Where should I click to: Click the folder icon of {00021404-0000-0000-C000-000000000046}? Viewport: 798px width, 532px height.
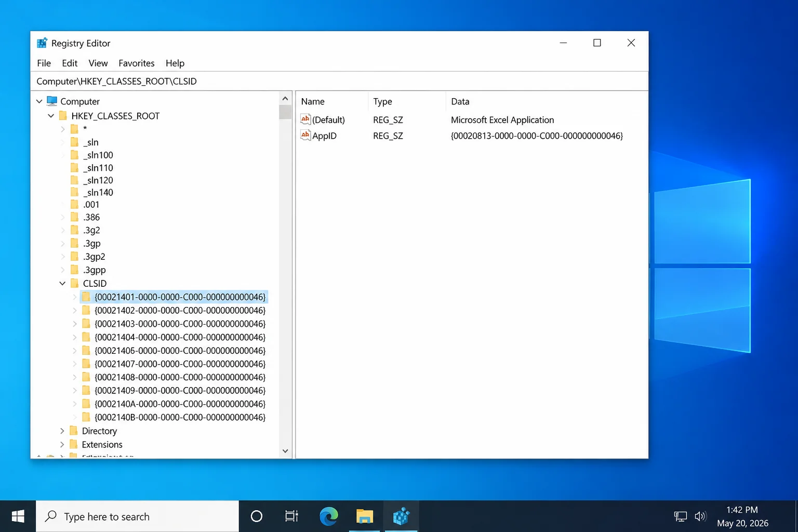86,337
